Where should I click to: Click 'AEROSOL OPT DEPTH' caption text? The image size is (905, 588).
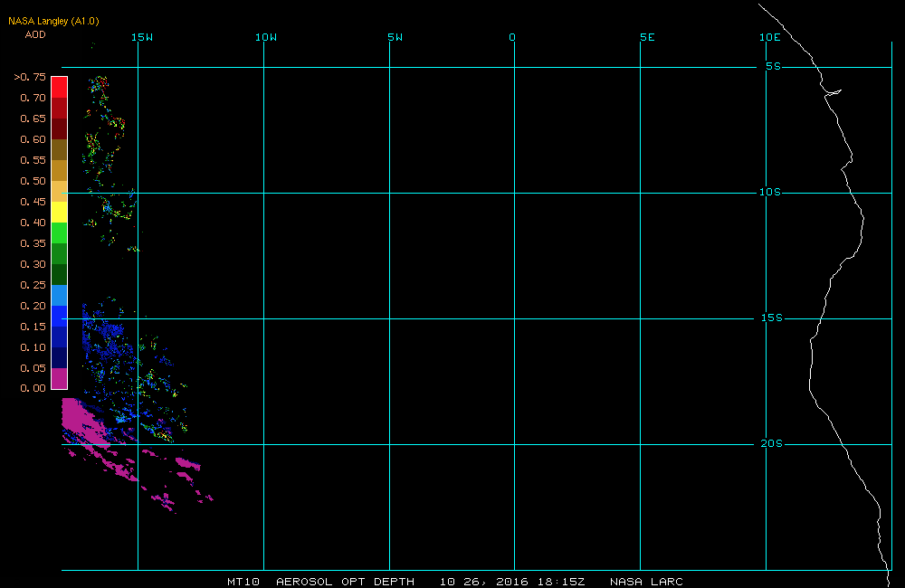point(345,582)
